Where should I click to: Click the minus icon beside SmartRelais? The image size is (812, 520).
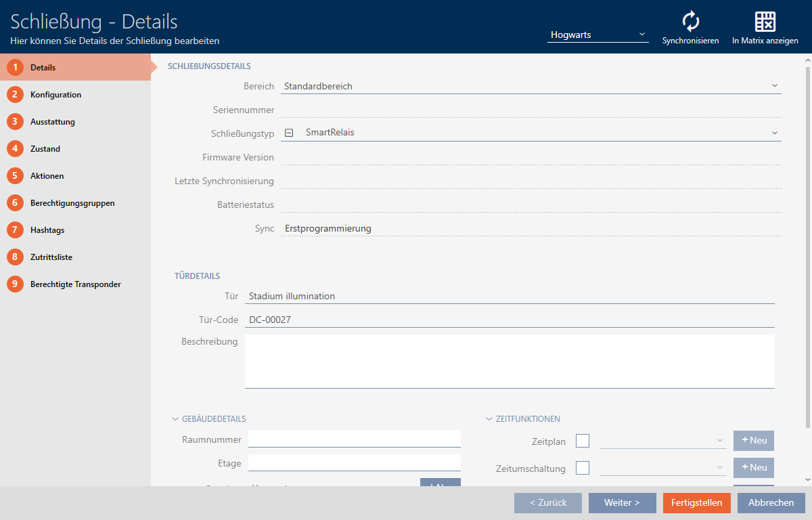pos(289,133)
